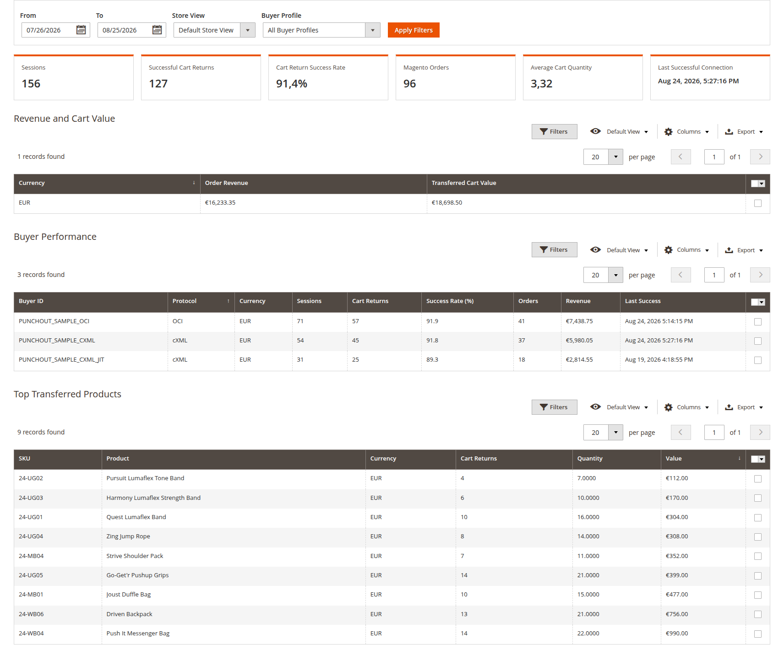
Task: Check the Harmony Lumaflex Strength Band row
Action: point(758,498)
